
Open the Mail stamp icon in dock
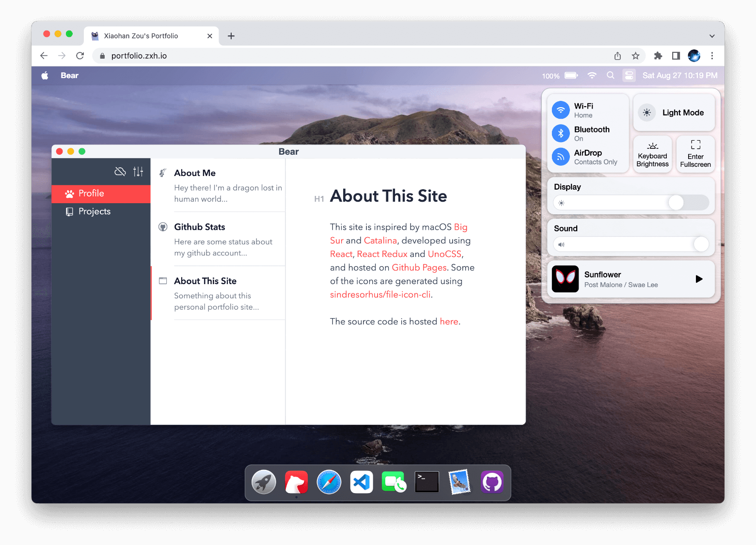click(x=459, y=482)
